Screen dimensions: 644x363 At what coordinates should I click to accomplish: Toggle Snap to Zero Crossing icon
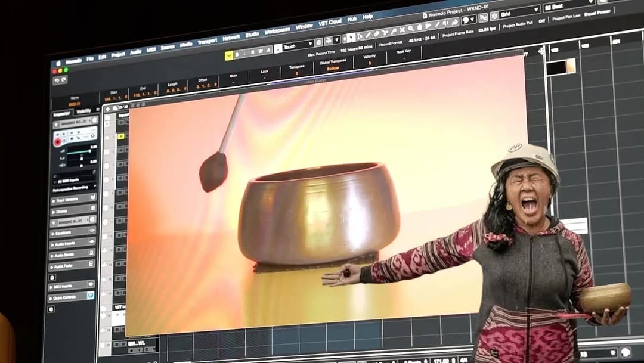(x=484, y=17)
